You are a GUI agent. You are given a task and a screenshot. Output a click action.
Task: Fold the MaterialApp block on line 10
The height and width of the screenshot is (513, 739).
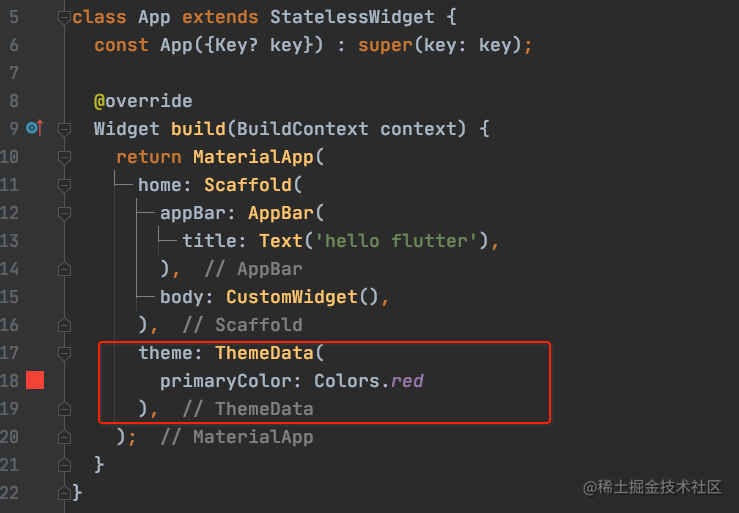[x=64, y=157]
